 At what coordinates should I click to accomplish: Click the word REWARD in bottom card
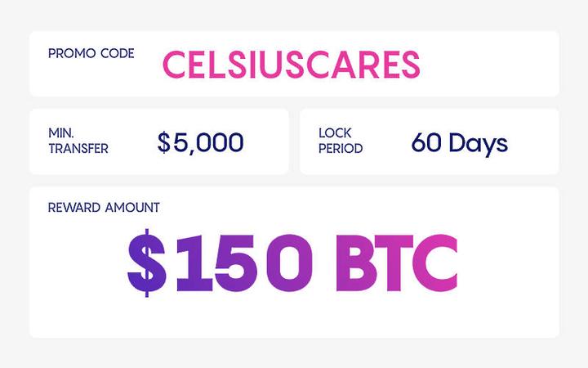[x=74, y=208]
